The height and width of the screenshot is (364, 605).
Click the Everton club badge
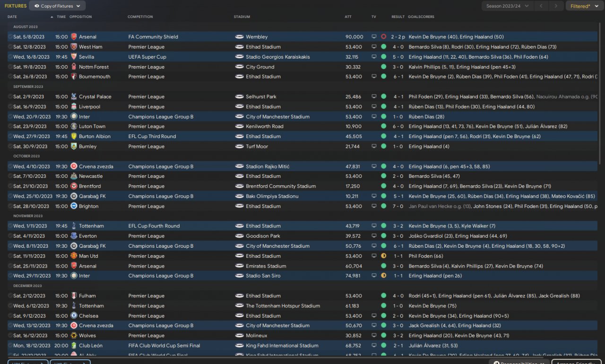pos(74,236)
